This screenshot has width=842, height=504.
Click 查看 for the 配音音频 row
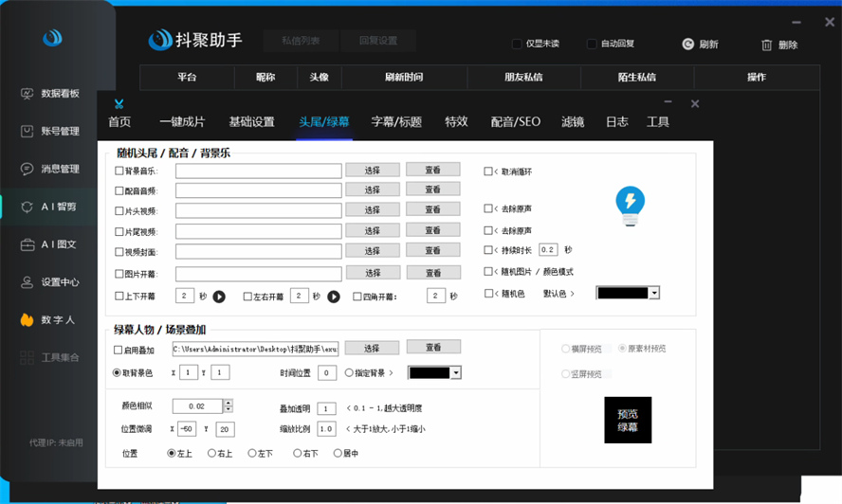tap(432, 189)
